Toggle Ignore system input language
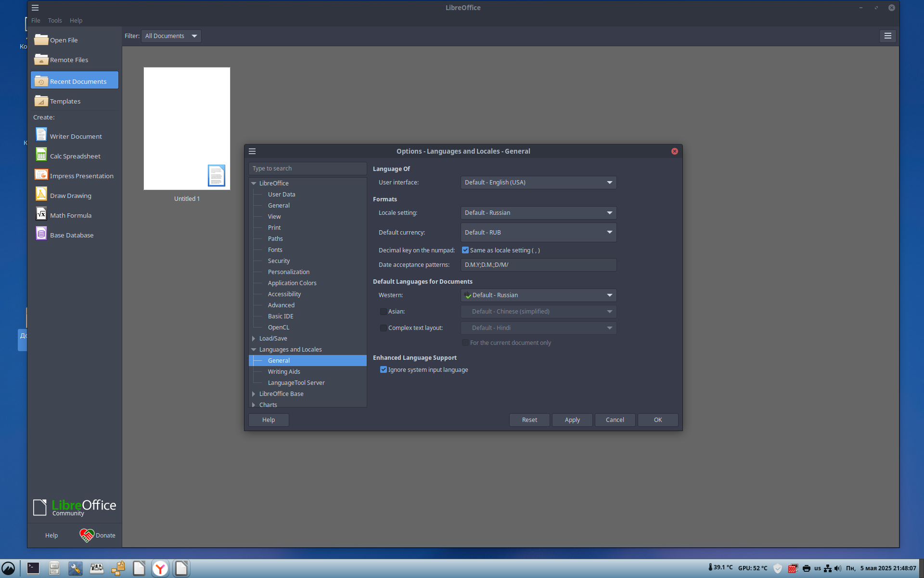 click(x=384, y=370)
